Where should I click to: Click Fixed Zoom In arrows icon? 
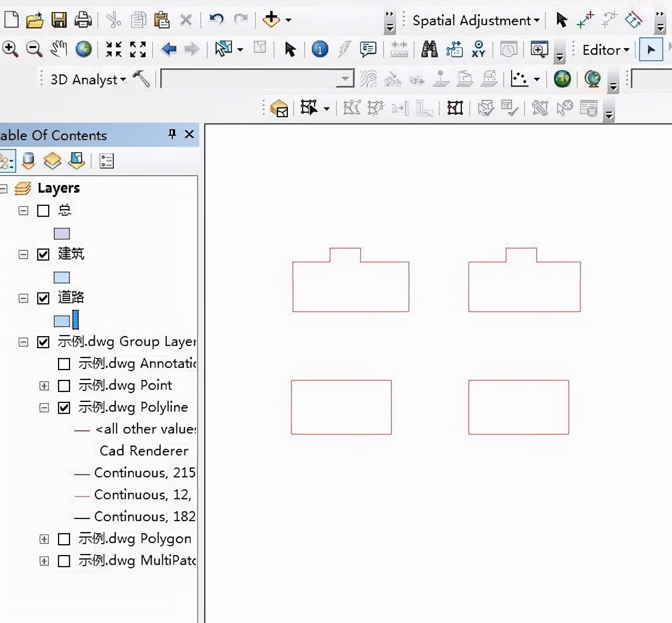click(x=114, y=49)
